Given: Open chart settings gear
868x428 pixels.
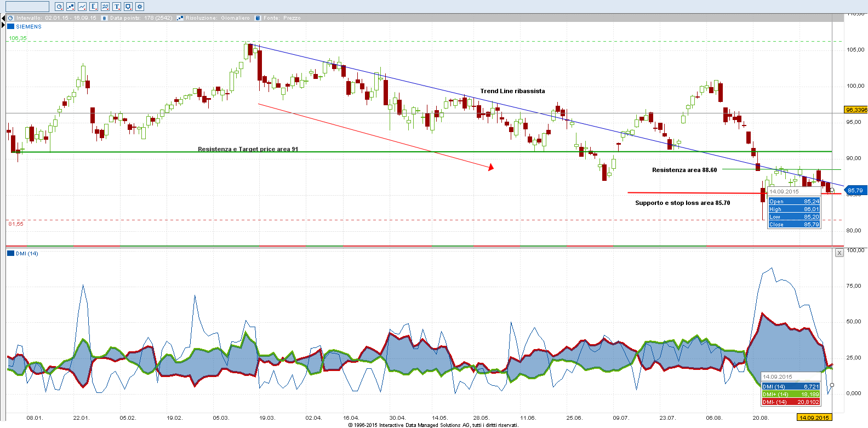Looking at the screenshot, I should tap(140, 7).
